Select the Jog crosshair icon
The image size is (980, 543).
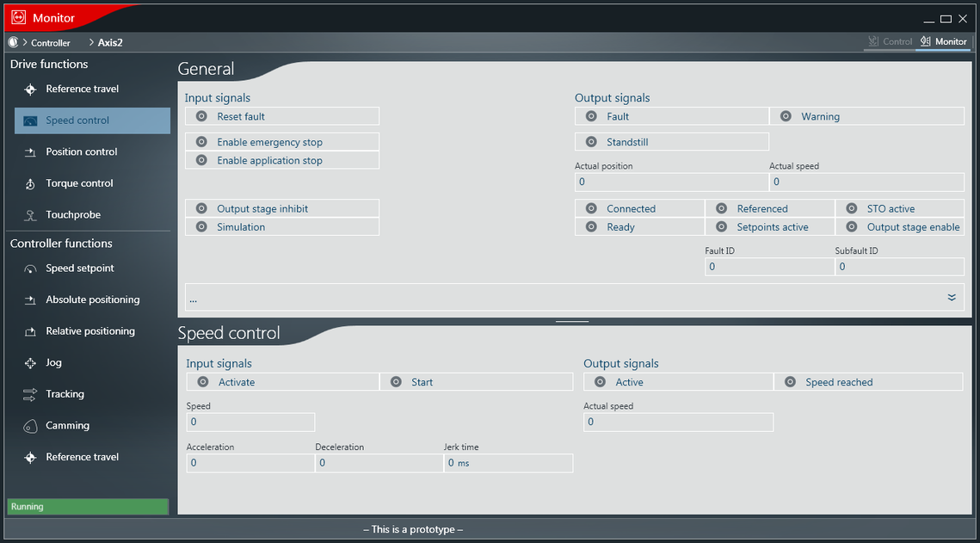30,363
